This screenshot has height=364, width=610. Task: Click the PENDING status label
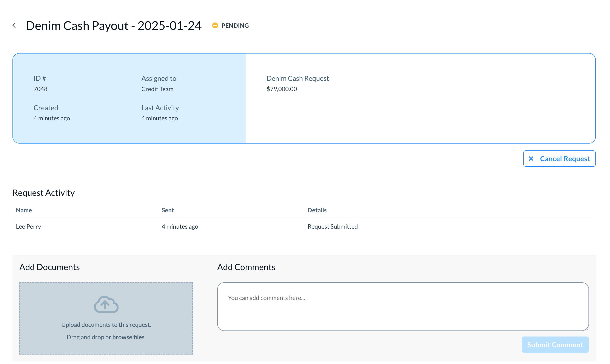(235, 26)
